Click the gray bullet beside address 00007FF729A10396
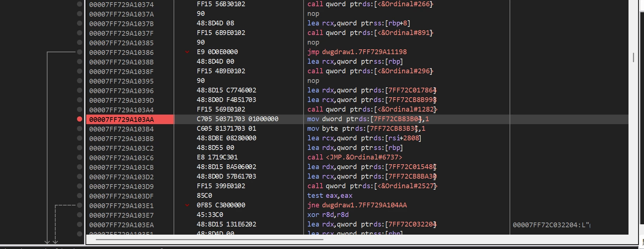Image resolution: width=644 pixels, height=249 pixels. pos(79,90)
